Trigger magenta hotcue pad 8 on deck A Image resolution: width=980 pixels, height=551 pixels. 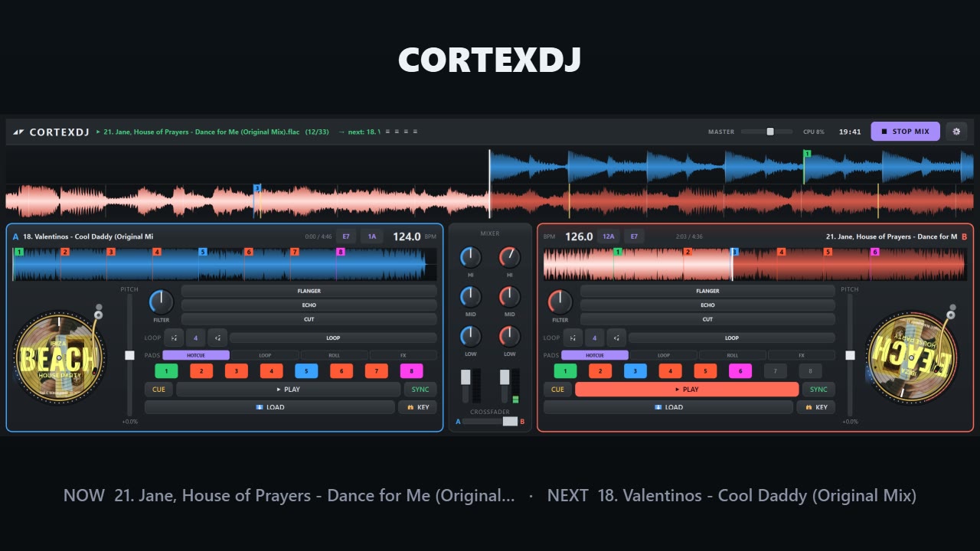point(411,371)
